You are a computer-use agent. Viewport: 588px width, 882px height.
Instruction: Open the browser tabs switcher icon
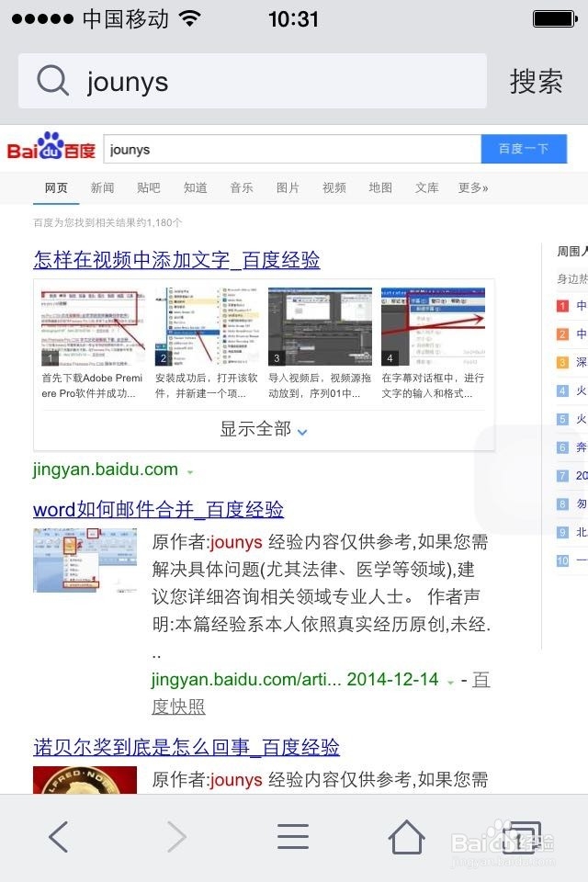coord(522,837)
